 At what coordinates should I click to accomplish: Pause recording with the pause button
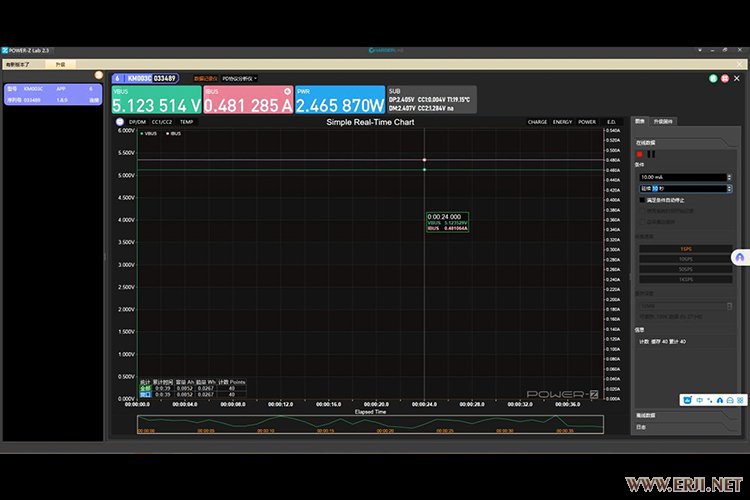tap(651, 154)
